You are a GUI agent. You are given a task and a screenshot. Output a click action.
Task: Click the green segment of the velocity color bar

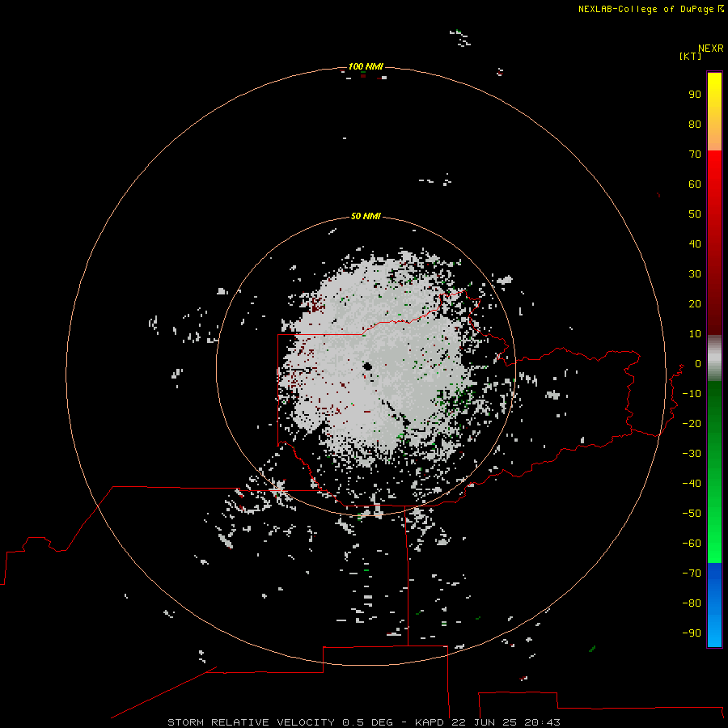pyautogui.click(x=714, y=472)
